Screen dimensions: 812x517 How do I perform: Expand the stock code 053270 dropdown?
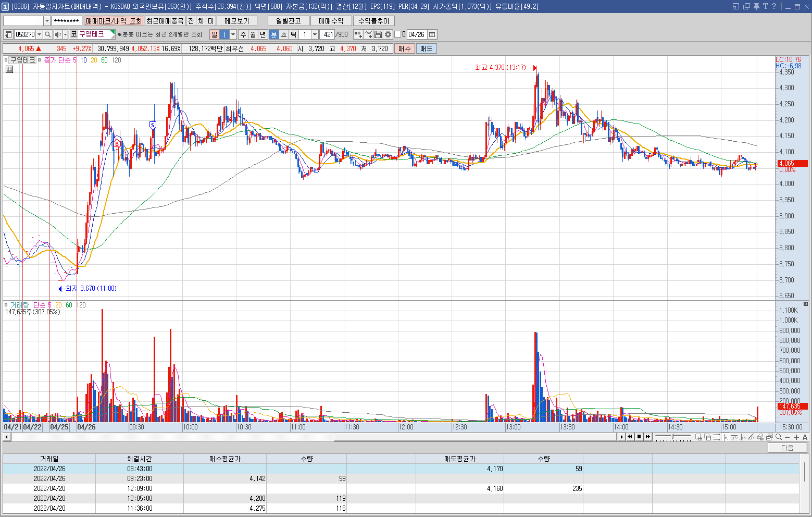39,34
